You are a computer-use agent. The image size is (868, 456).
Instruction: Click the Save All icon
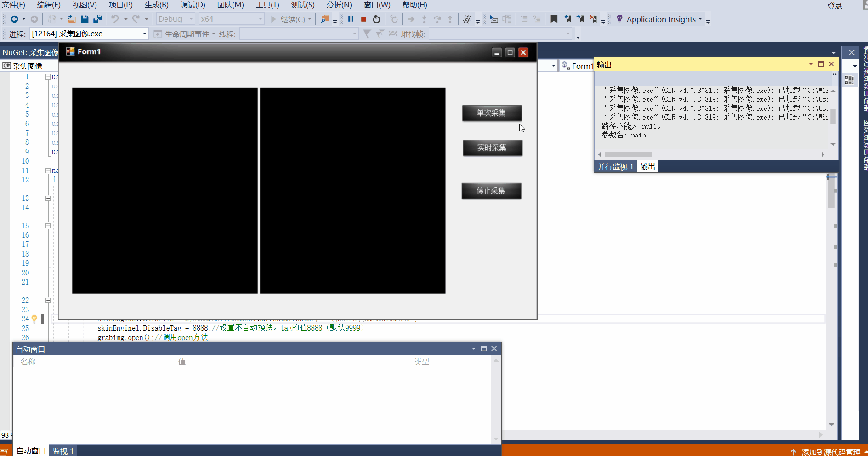[97, 19]
